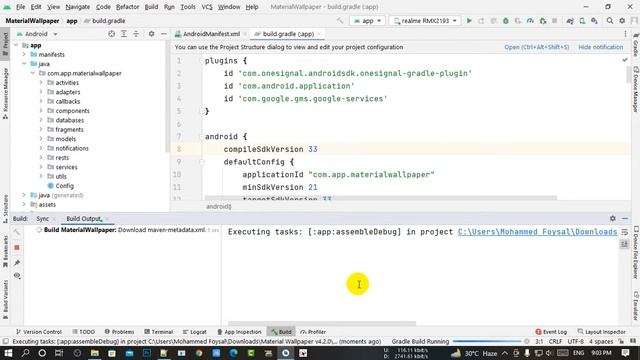Click the eye view options icon in Build panel

coord(17,276)
